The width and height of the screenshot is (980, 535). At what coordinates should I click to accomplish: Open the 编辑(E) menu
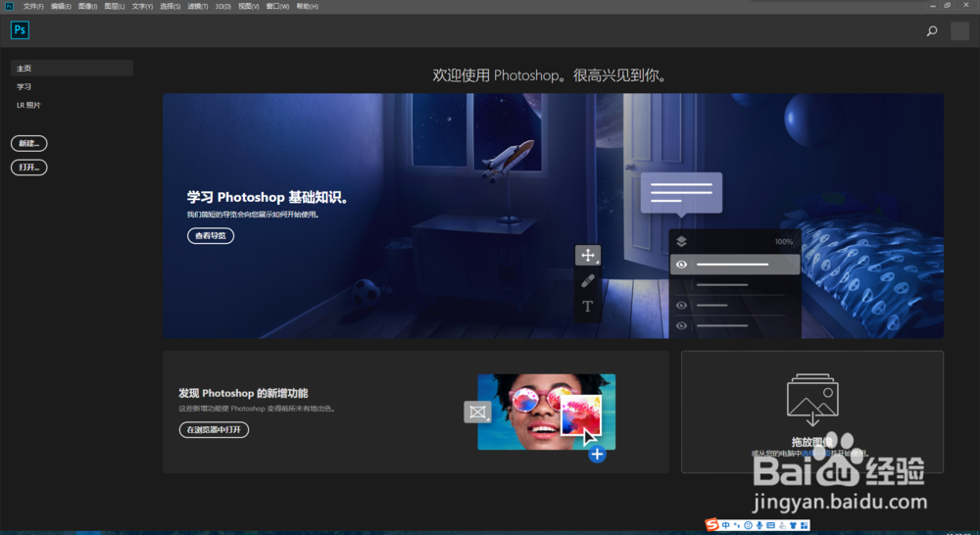(61, 6)
